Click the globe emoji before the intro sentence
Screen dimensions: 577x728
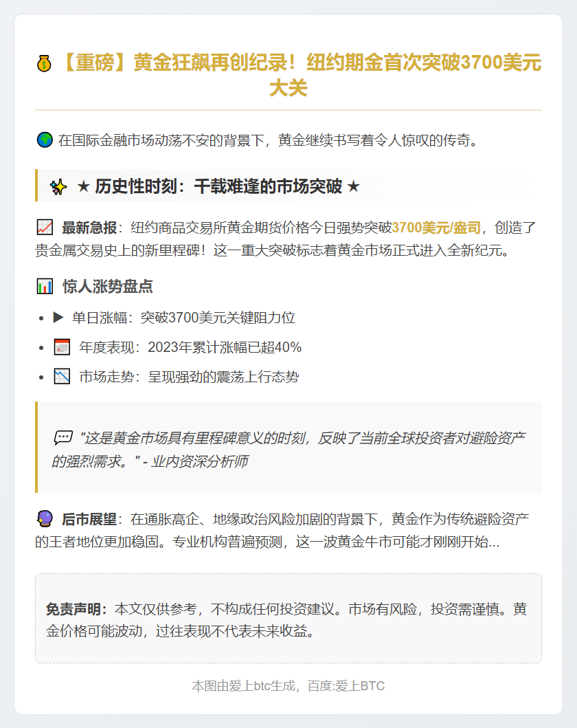[x=44, y=140]
